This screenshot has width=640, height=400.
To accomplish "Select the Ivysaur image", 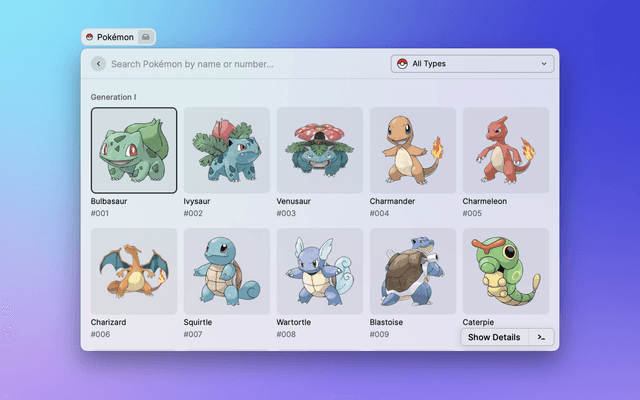I will (227, 150).
